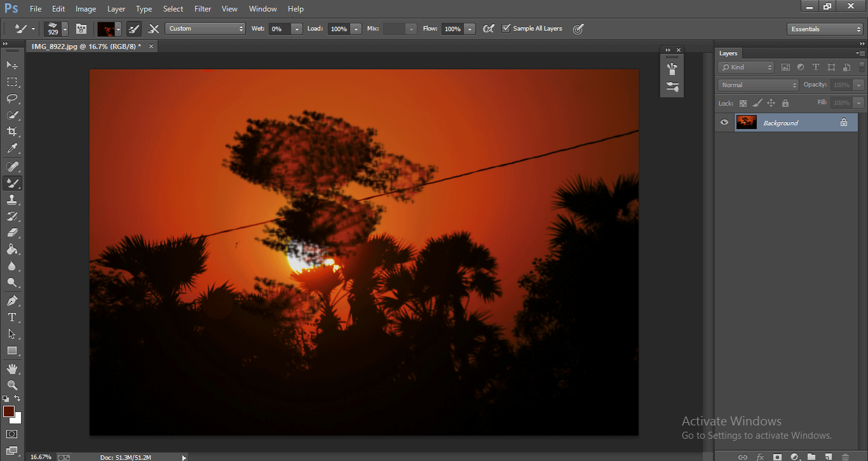Create a new layer
Image resolution: width=868 pixels, height=461 pixels.
[x=829, y=457]
